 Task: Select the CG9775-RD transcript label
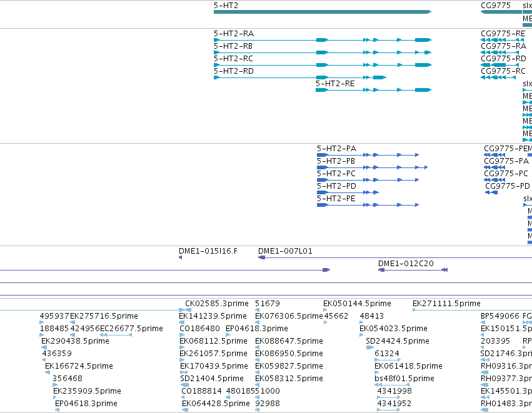point(503,59)
